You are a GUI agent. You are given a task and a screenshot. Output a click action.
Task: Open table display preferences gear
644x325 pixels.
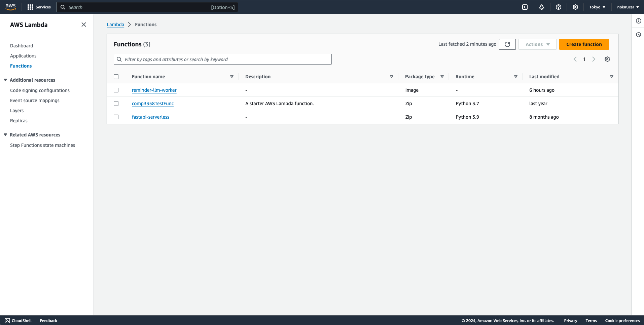[607, 59]
